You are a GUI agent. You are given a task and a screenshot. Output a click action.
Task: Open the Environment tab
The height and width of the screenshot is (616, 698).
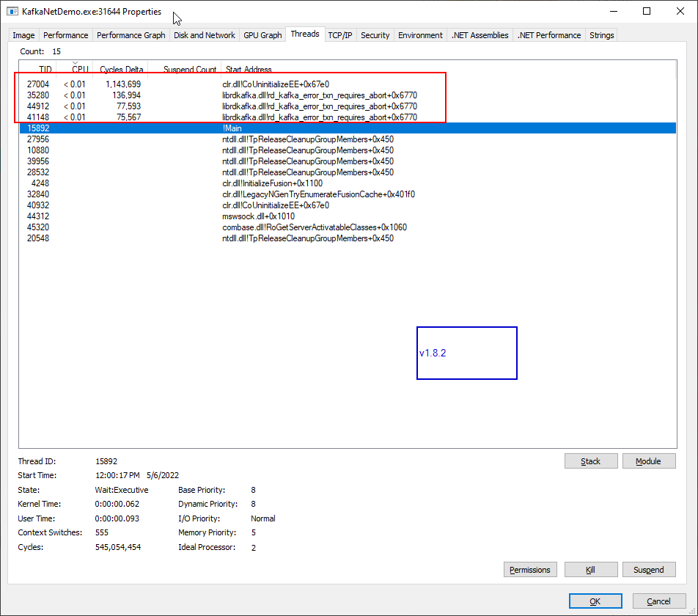[x=420, y=35]
